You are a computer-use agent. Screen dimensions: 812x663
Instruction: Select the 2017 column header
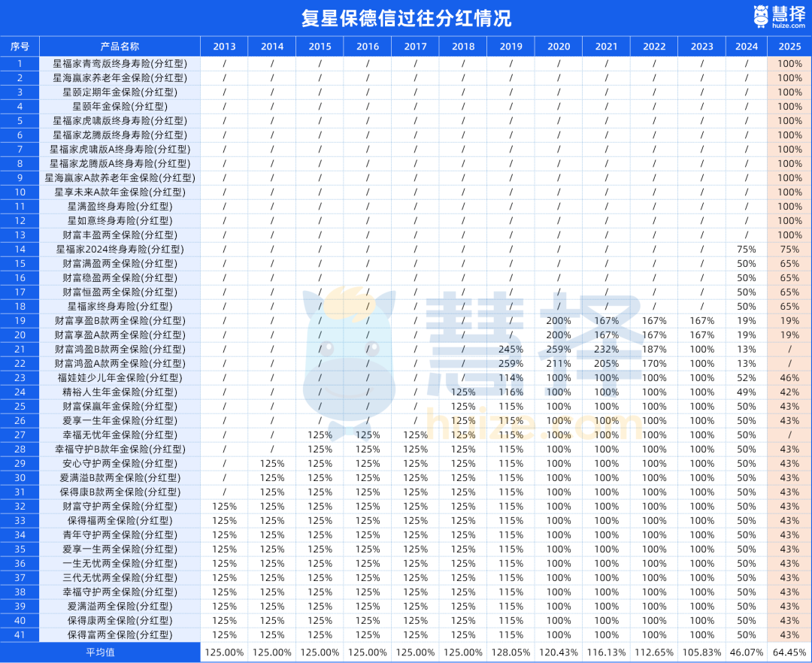point(415,47)
